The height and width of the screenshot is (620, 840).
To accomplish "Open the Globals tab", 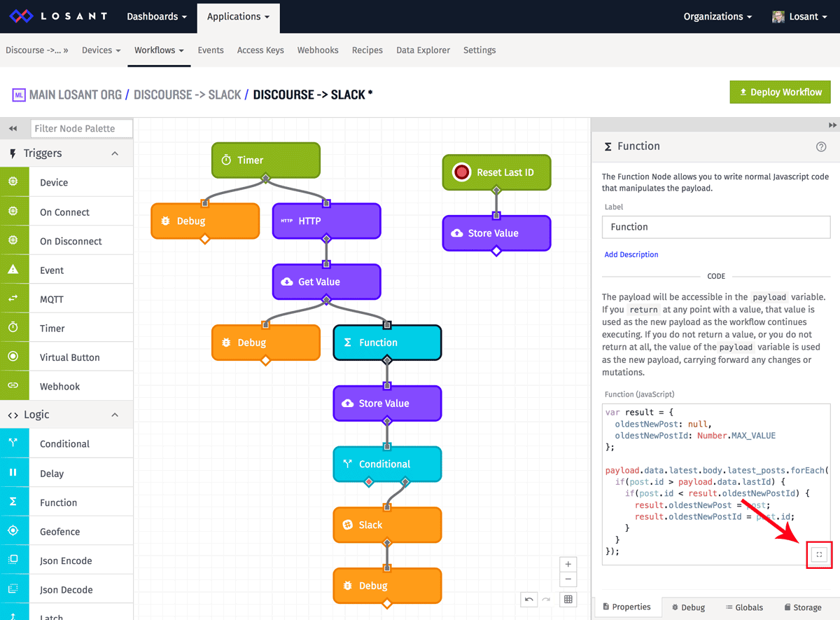I will point(744,607).
